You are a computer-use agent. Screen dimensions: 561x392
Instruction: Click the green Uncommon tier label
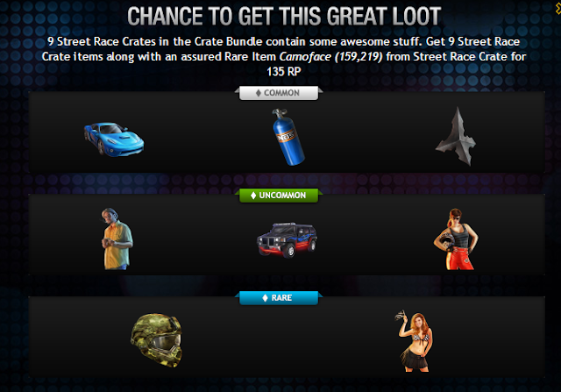point(279,196)
